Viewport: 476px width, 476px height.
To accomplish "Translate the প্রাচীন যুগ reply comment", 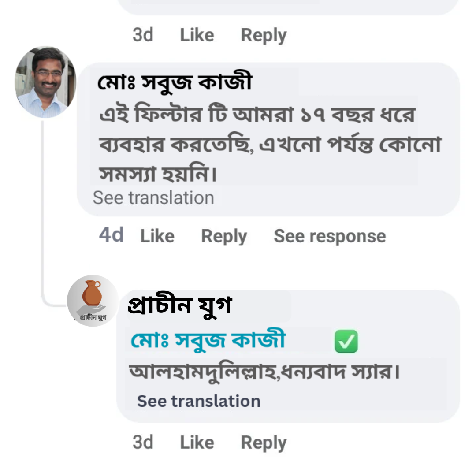I will 198,401.
